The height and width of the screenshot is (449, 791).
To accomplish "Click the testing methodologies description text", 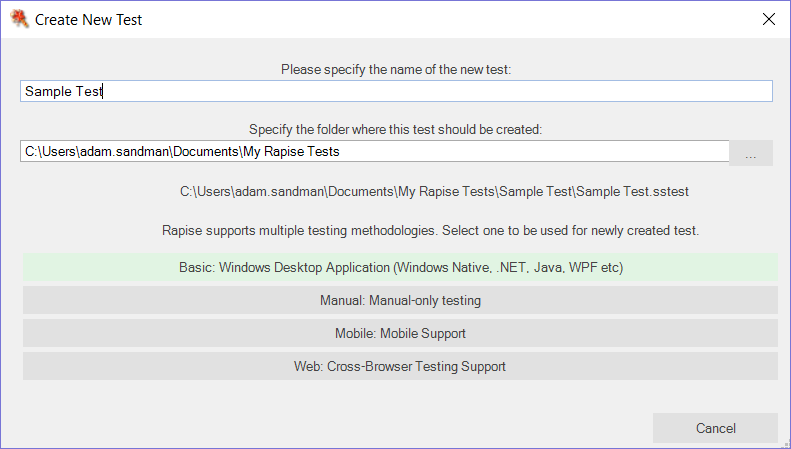I will coord(430,231).
